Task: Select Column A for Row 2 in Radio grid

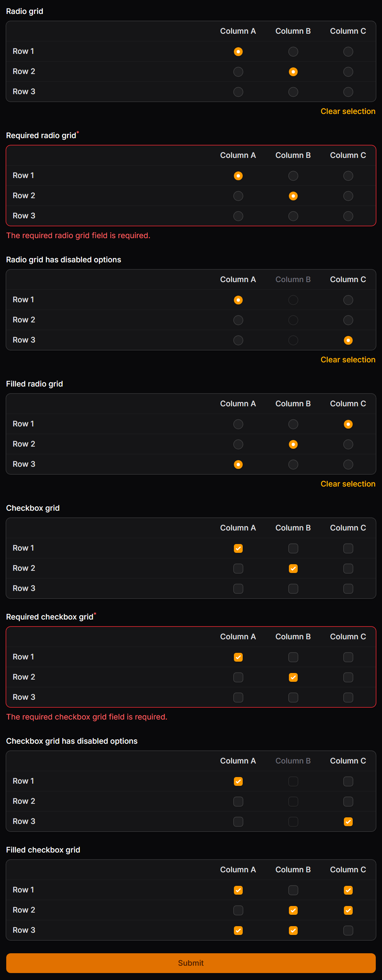Action: click(238, 71)
